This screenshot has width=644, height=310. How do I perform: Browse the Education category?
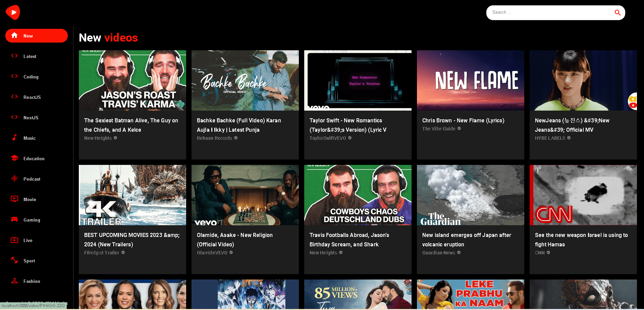coord(37,159)
